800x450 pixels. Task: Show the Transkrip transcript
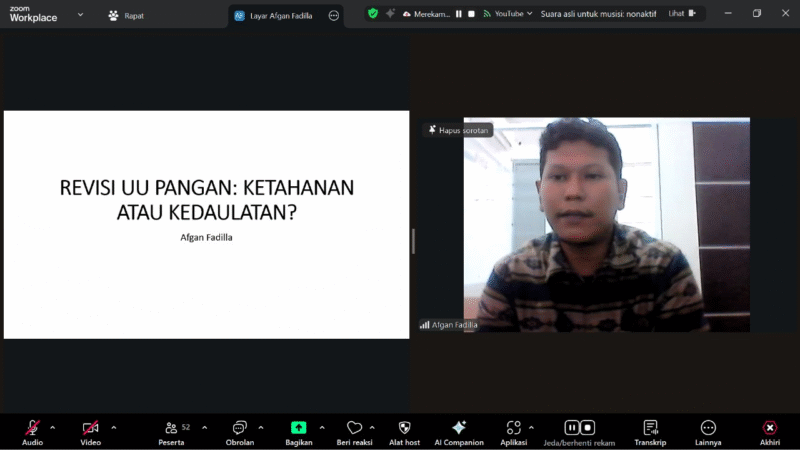650,428
